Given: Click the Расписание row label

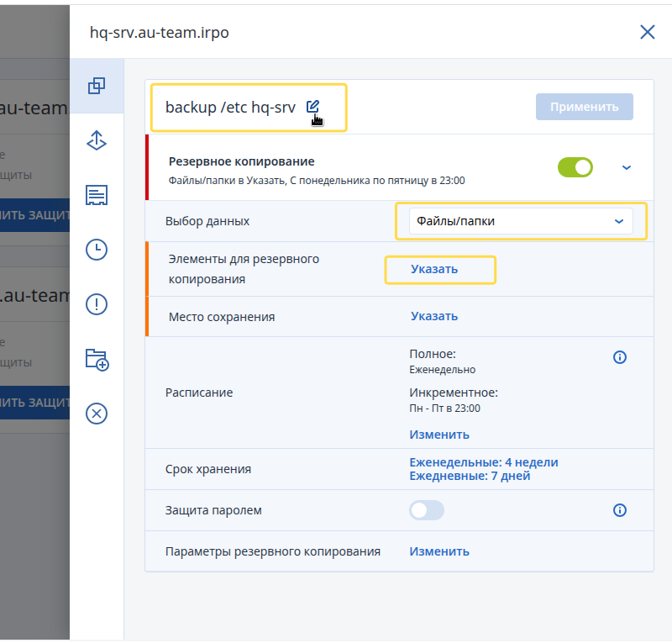Looking at the screenshot, I should [x=199, y=393].
